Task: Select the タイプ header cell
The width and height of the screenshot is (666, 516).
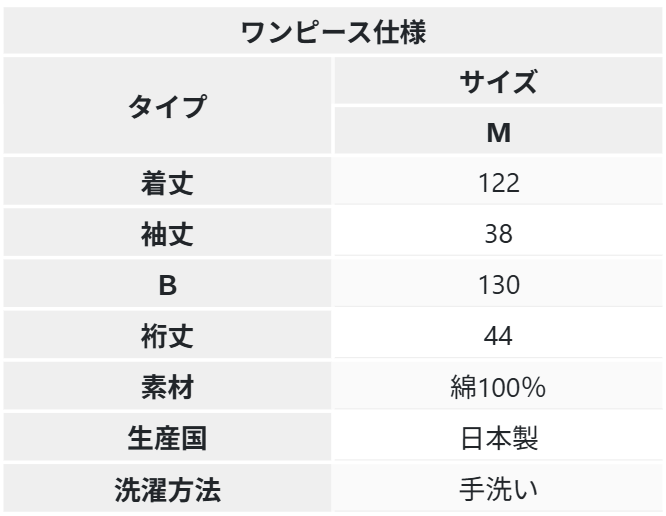Action: 167,106
